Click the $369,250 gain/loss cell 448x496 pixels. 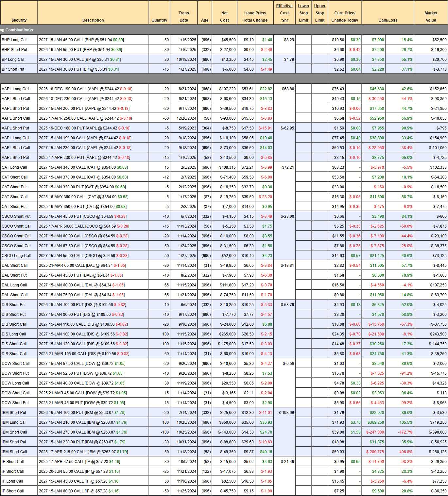[x=373, y=422]
